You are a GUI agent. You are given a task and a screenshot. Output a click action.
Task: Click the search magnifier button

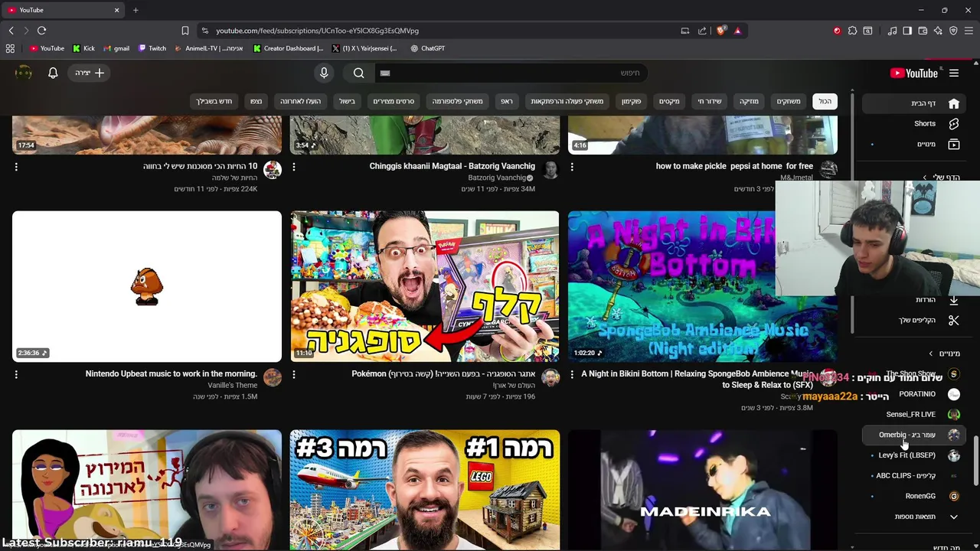click(x=359, y=73)
